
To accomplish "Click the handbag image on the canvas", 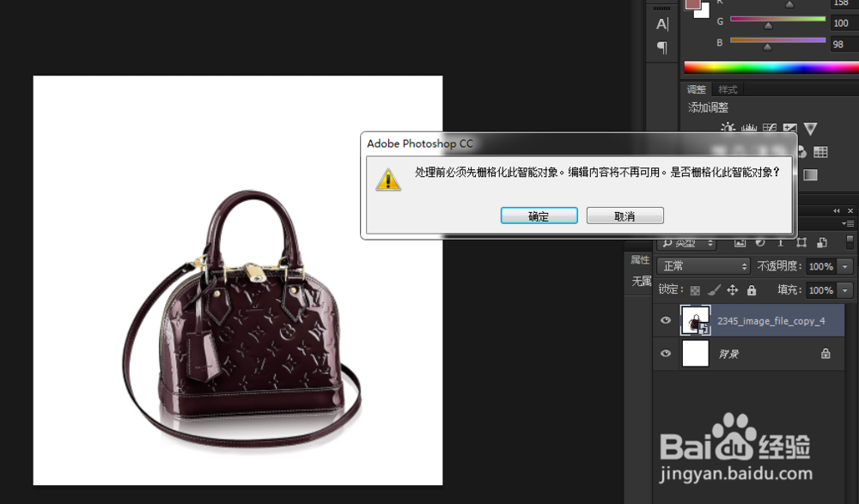I will coord(241,319).
